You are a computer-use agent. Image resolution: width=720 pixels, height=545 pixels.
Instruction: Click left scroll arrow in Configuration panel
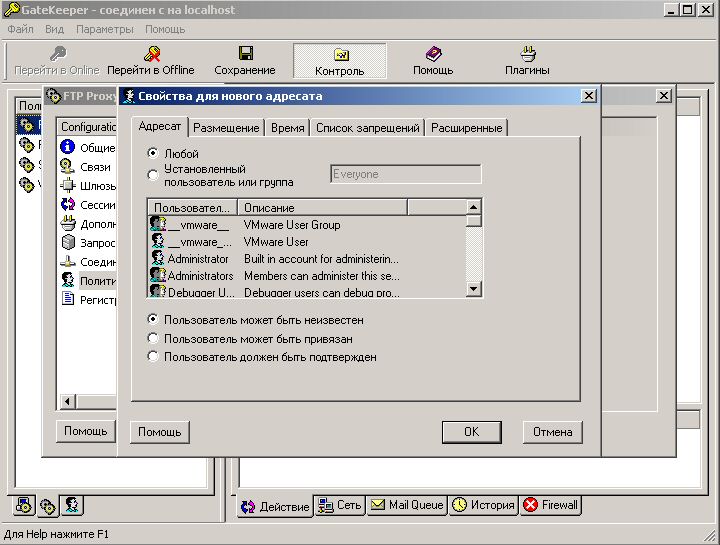67,401
